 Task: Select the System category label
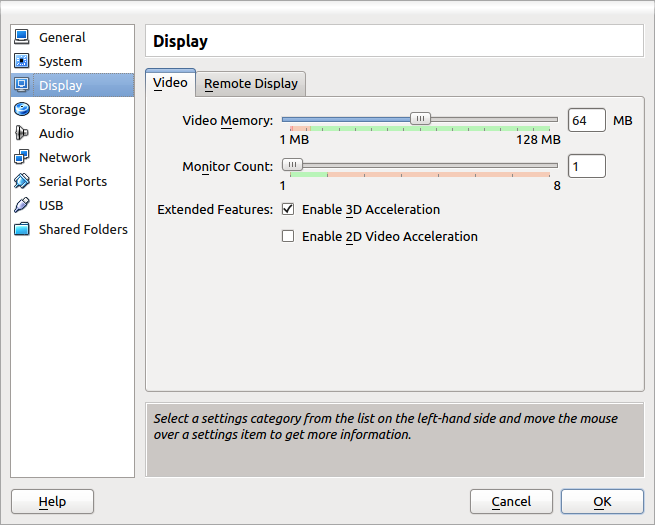pos(60,61)
